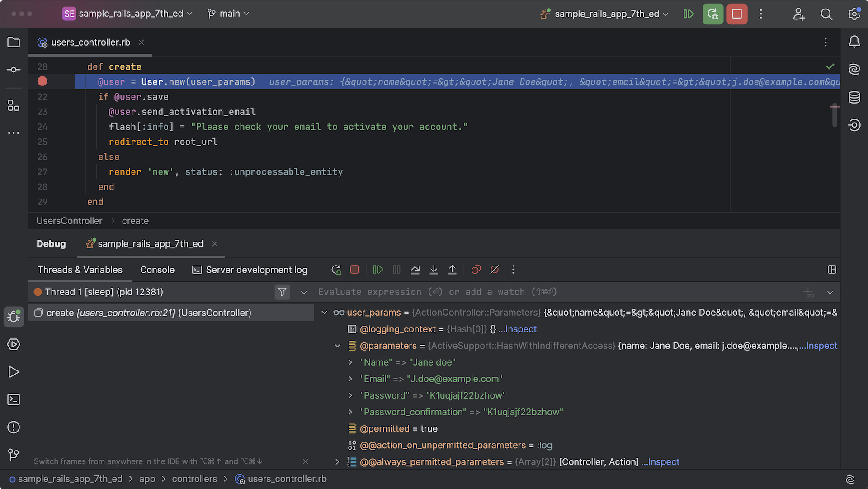Click the debugger step-over icon
868x489 pixels.
pos(414,270)
